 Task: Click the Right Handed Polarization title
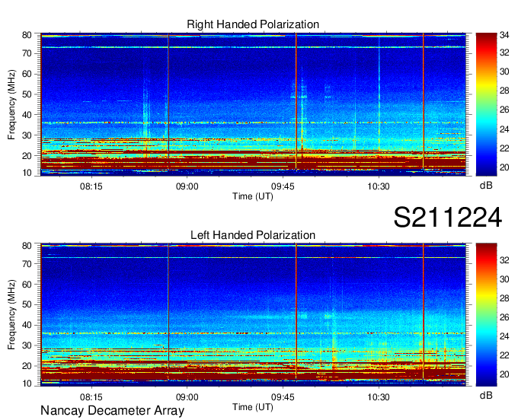[253, 24]
